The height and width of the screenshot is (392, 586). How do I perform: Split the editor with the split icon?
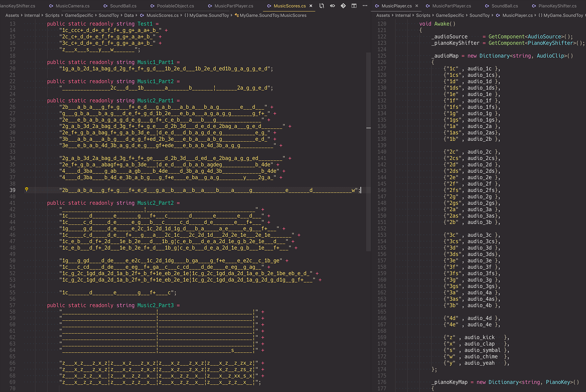click(354, 6)
